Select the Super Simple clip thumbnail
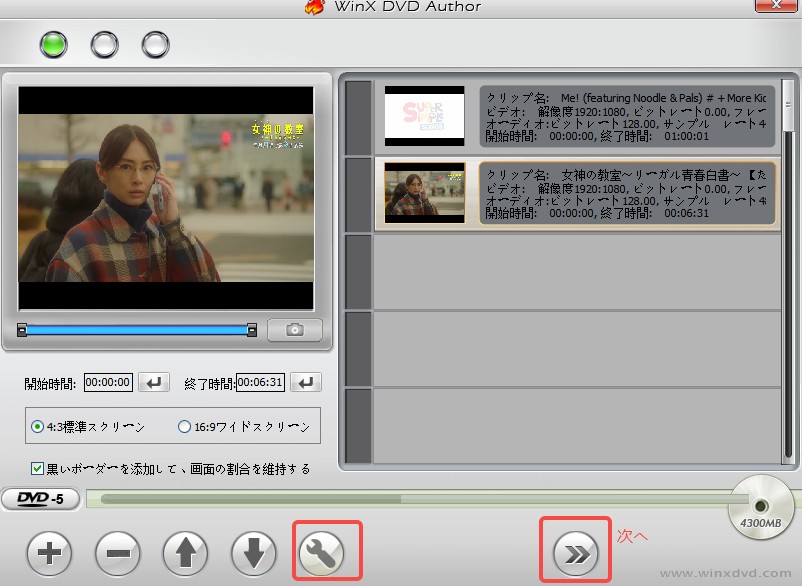This screenshot has height=586, width=802. pos(425,116)
